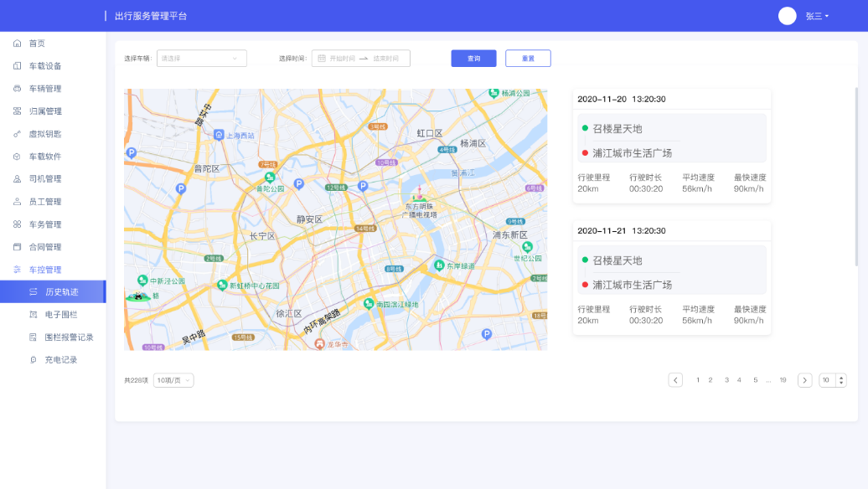
Task: Click the 结束时间 end time field
Action: point(386,58)
